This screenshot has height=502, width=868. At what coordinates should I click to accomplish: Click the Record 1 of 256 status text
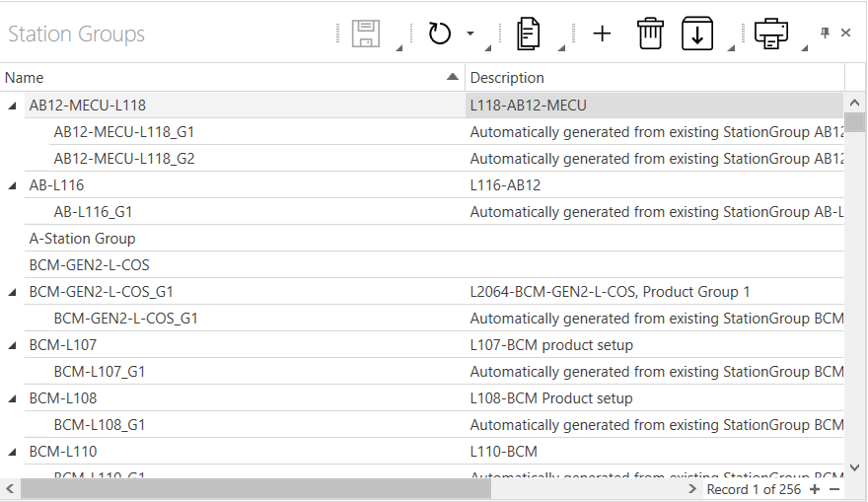coord(754,489)
